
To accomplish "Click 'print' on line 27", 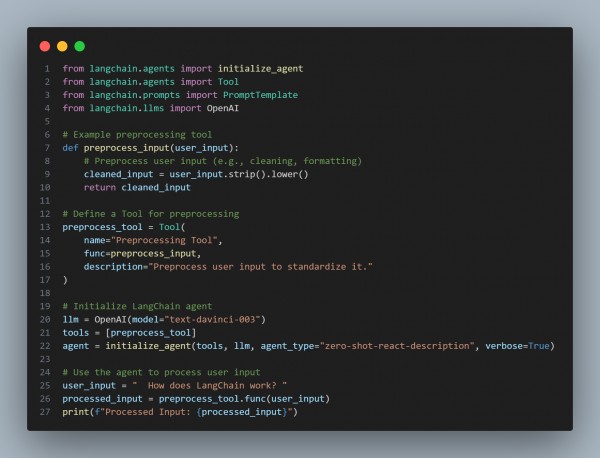I will pos(76,412).
